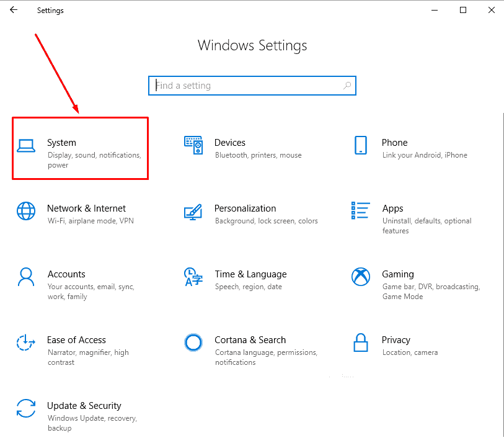Open the Personalization title
Viewport: 504px width, 448px height.
tap(245, 208)
